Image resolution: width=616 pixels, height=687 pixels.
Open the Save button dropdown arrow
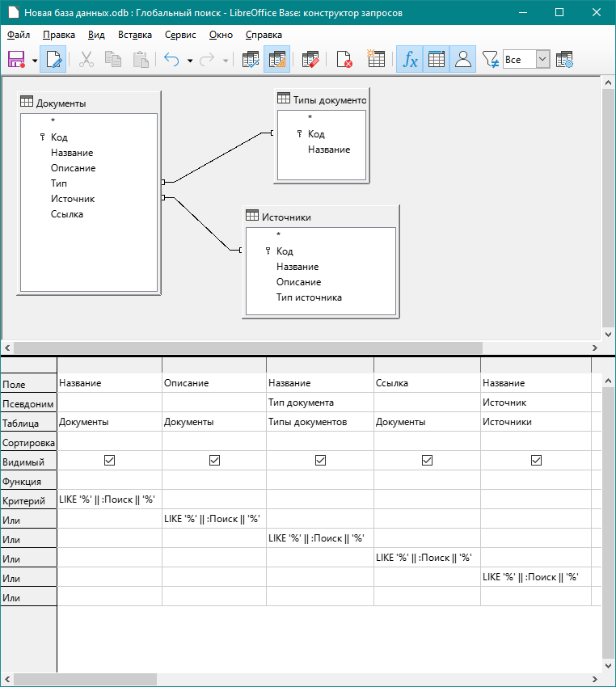[35, 60]
